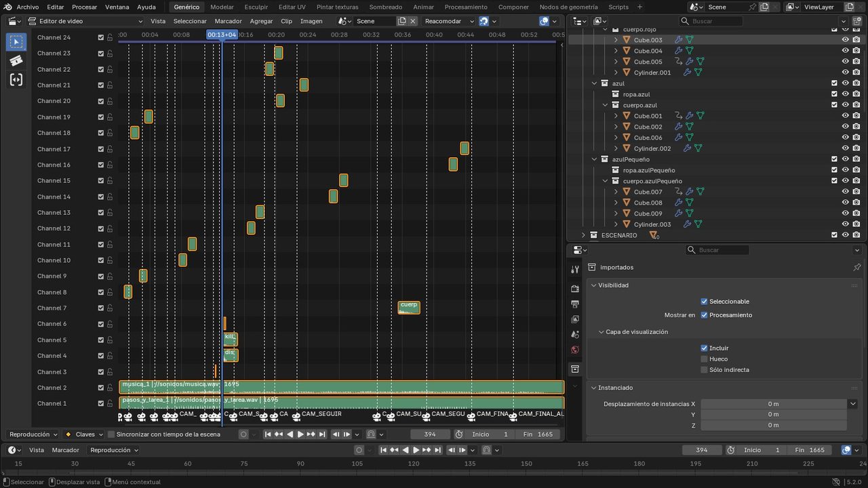Collapse the Instanciado panel

coord(593,388)
